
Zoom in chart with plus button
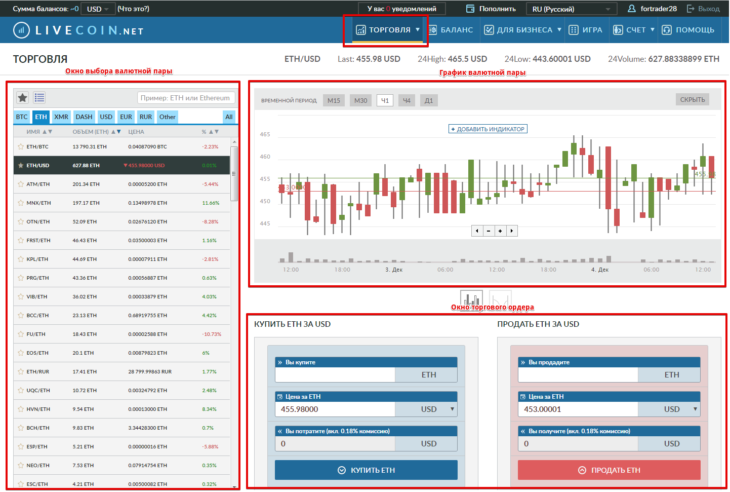(x=500, y=230)
